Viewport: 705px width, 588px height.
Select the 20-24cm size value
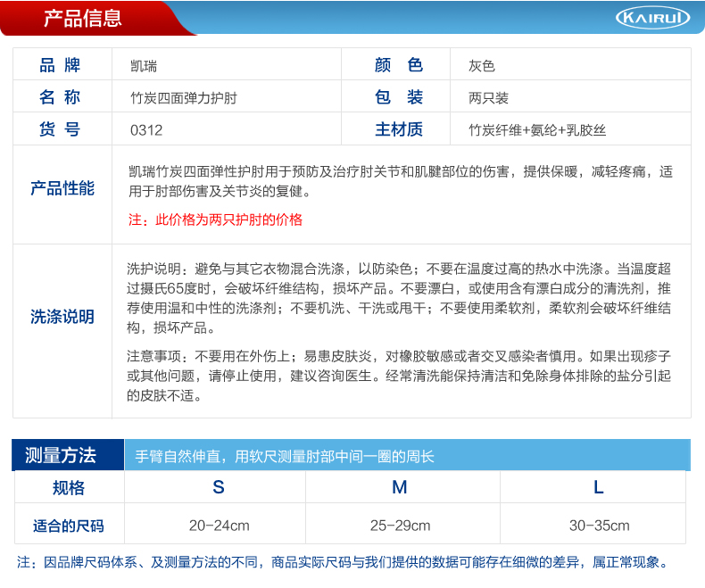pyautogui.click(x=219, y=526)
